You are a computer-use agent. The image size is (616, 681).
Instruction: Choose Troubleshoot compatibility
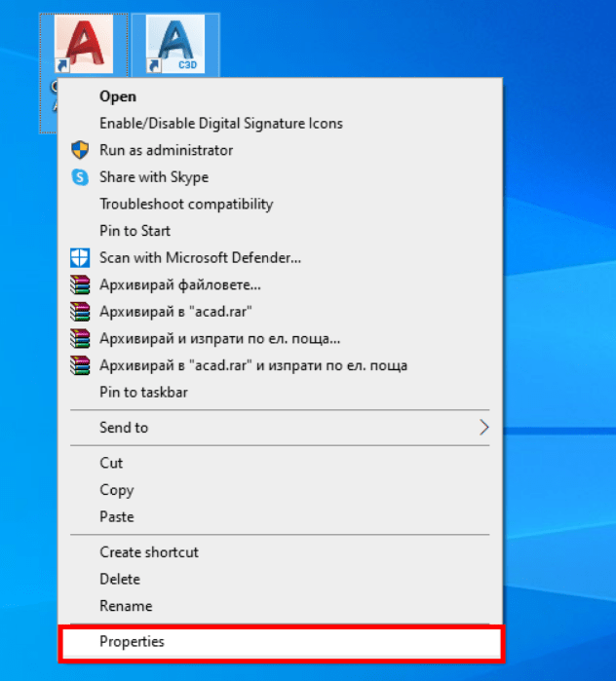pos(280,205)
